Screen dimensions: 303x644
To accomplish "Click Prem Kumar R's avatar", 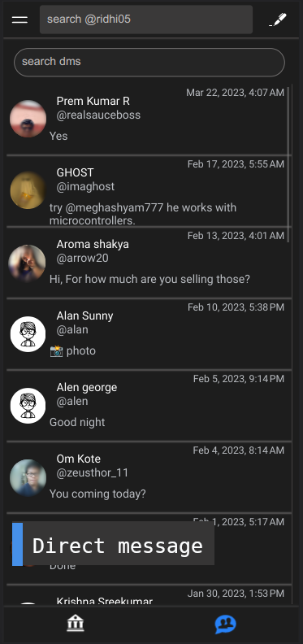I will click(x=28, y=119).
